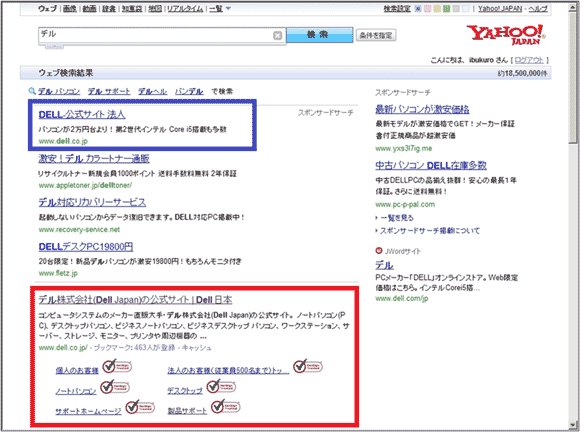
Task: Open the デル JWord site link
Action: (x=384, y=265)
